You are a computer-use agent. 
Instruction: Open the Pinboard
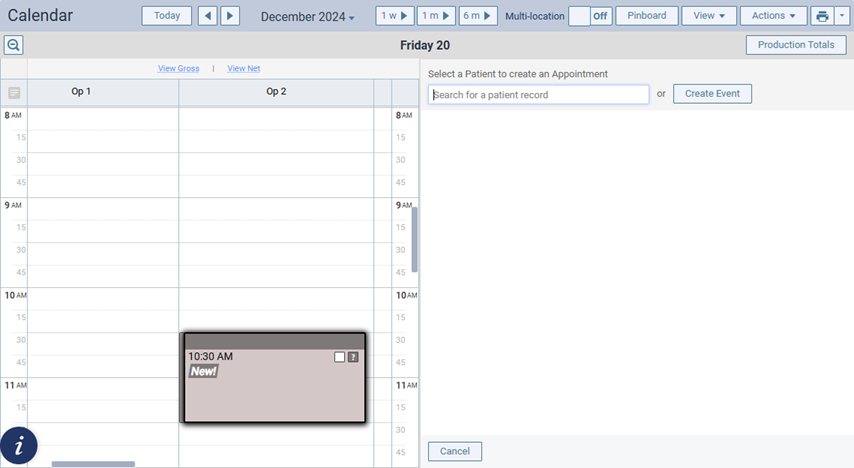[646, 16]
